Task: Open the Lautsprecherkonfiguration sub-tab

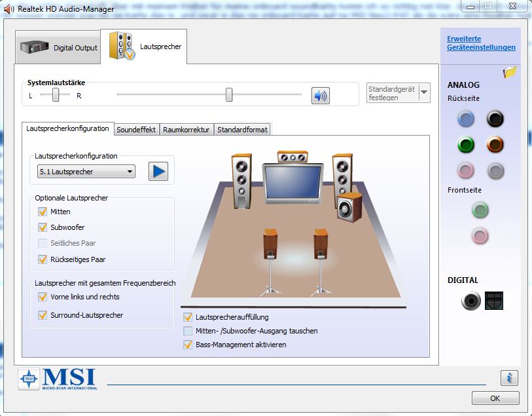Action: pyautogui.click(x=67, y=128)
